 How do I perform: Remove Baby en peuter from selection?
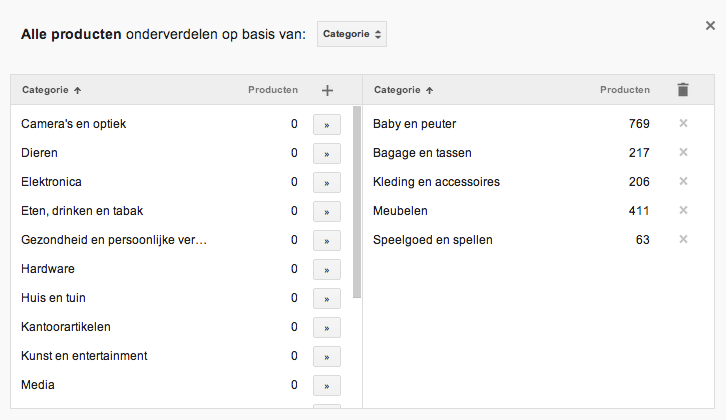point(683,124)
